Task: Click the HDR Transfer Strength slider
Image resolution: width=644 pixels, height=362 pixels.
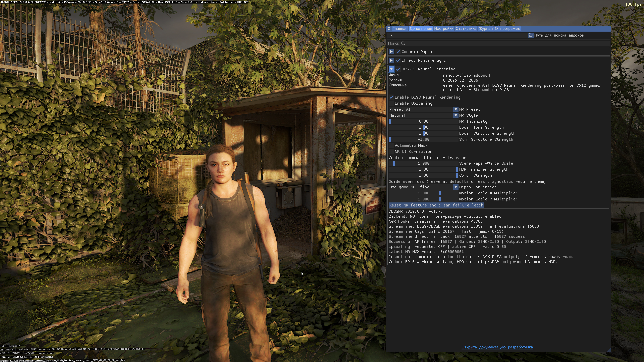Action: click(x=423, y=169)
